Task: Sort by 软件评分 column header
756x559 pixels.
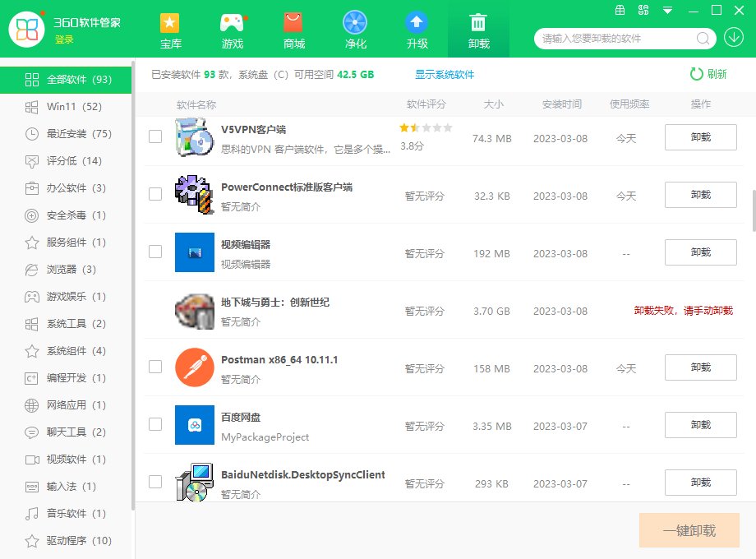Action: [x=426, y=104]
